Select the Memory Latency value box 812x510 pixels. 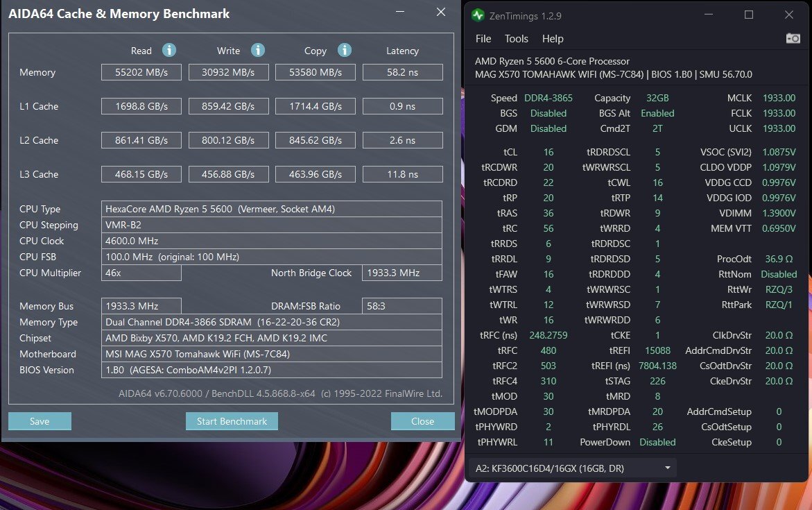(402, 72)
